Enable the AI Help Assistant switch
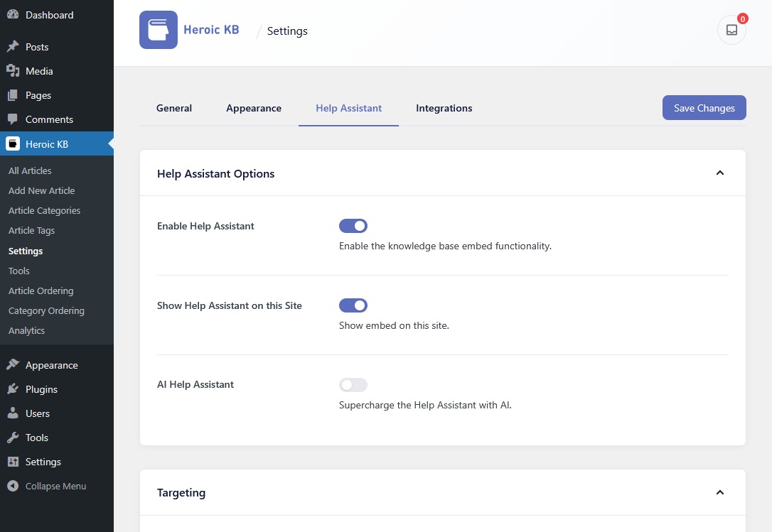Image resolution: width=772 pixels, height=532 pixels. point(353,385)
